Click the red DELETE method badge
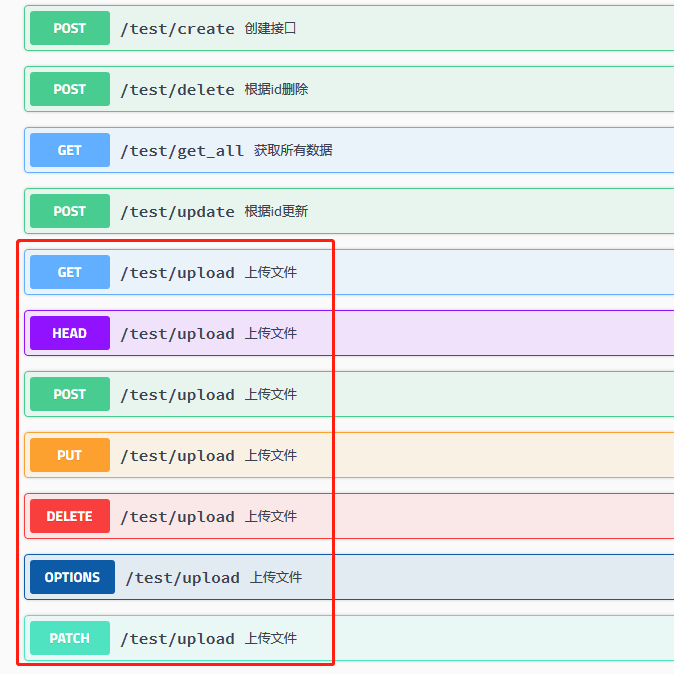This screenshot has width=674, height=674. click(69, 516)
